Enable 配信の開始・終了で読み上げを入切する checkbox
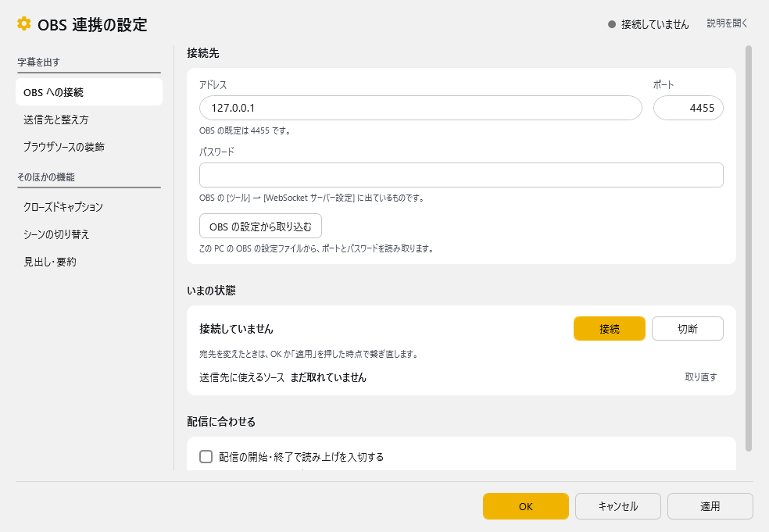 pyautogui.click(x=206, y=456)
